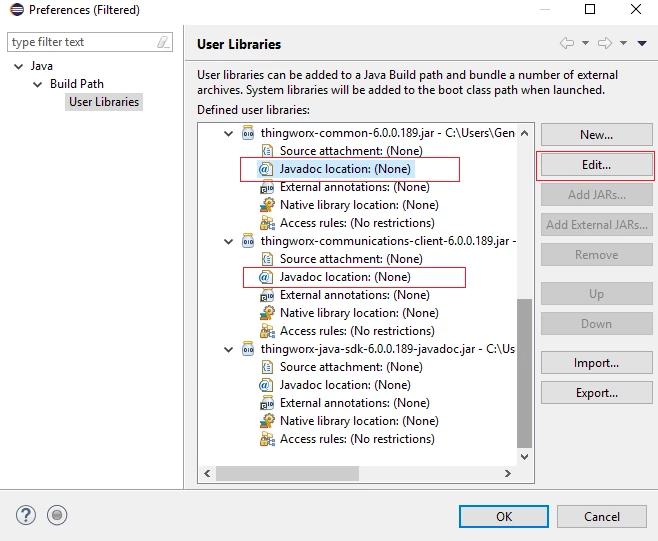Select Native library location under communications-client

359,313
